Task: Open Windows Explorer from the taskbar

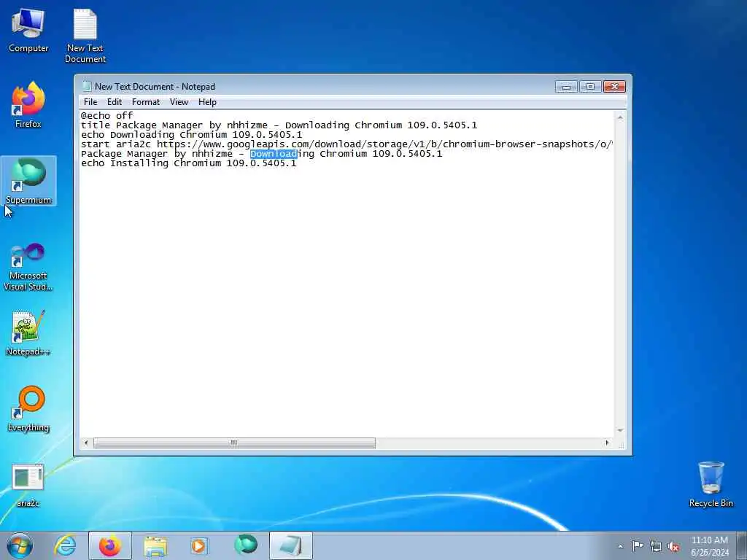Action: [x=155, y=545]
